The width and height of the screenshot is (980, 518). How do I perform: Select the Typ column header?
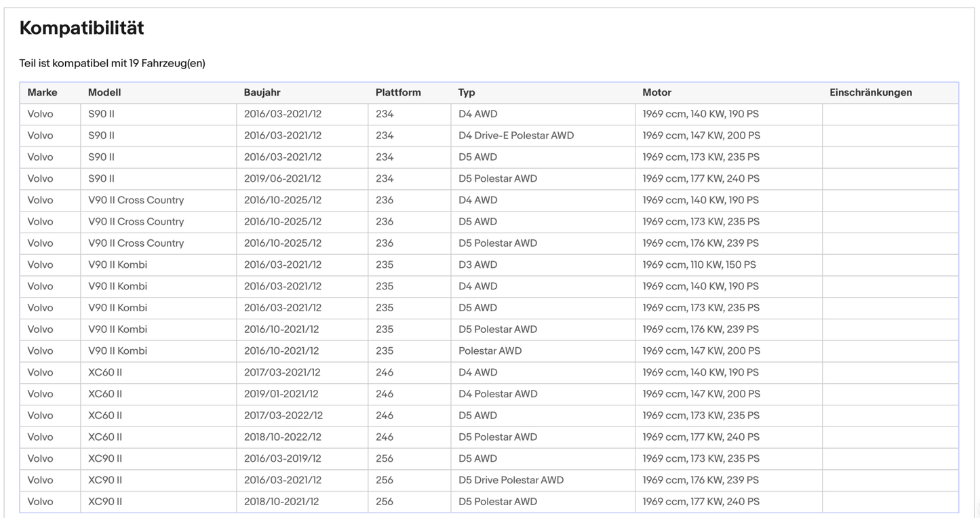click(x=467, y=93)
